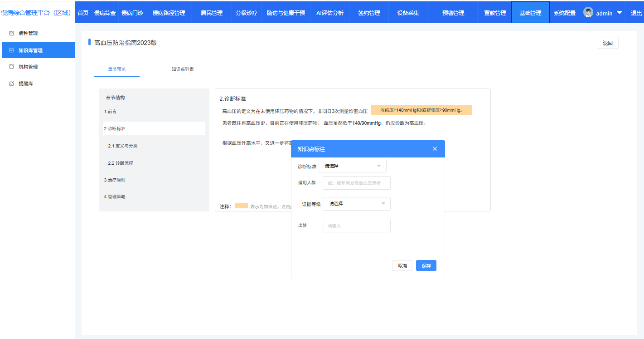The image size is (644, 339).
Task: Click the highlighted 收缩压≥140mmHg knowledge point
Action: 421,110
